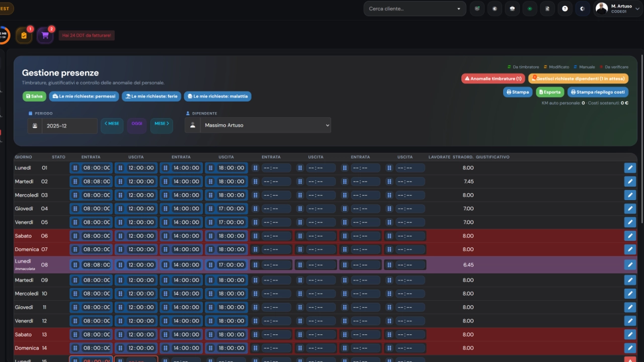
Task: Click the green Salva button
Action: 34,96
